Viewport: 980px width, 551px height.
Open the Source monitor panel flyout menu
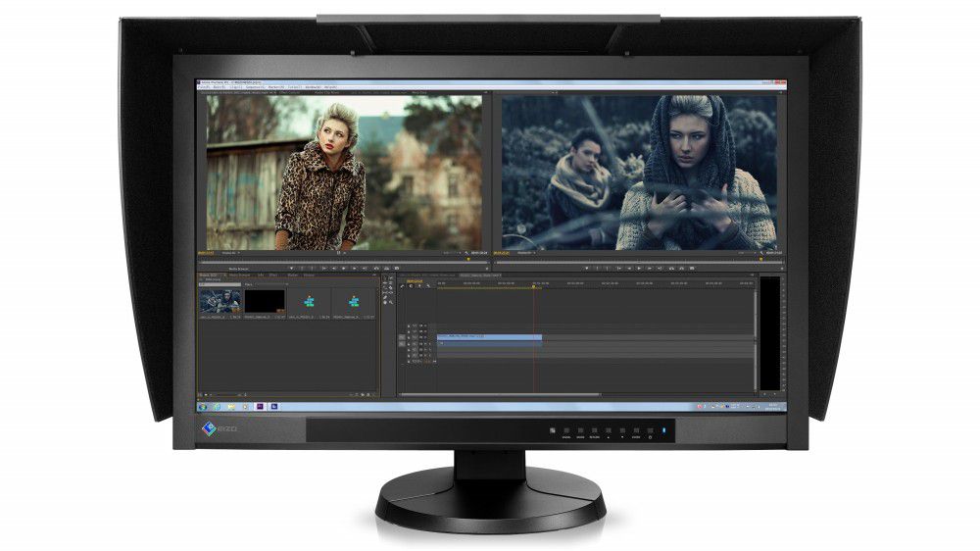pos(486,92)
